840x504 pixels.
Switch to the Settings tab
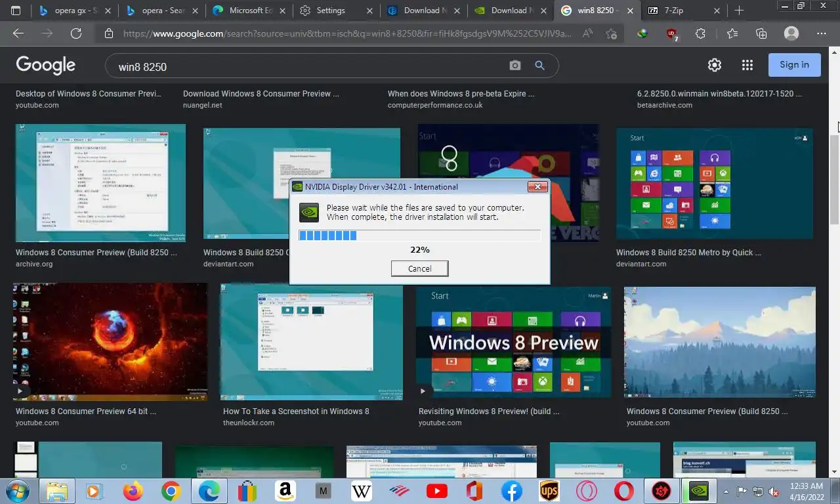point(336,10)
